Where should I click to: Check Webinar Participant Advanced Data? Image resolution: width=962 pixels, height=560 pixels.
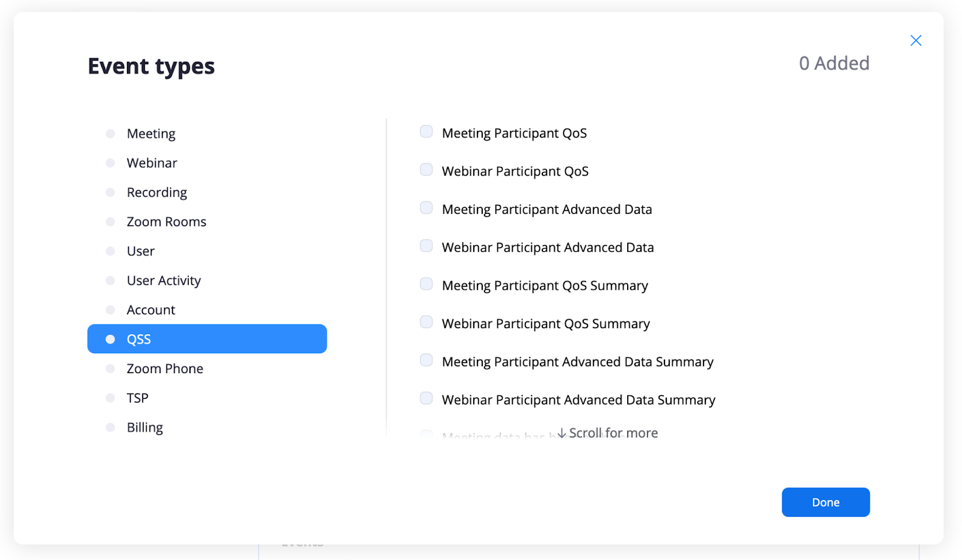point(426,246)
